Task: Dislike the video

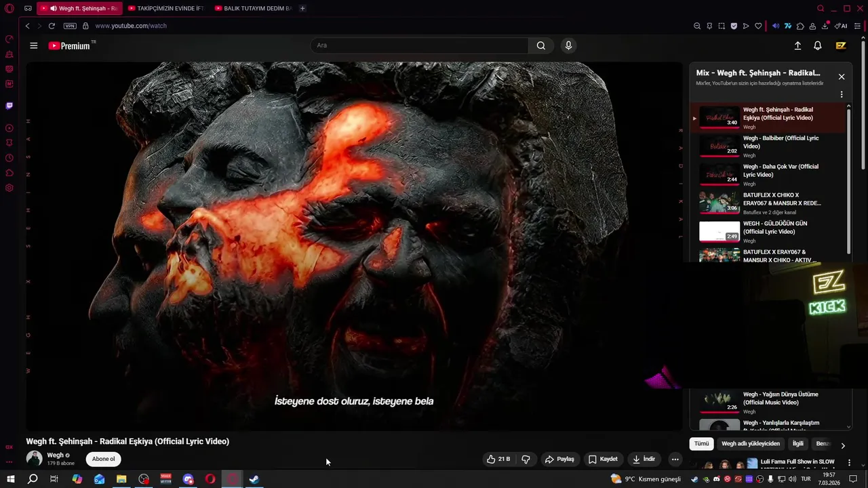Action: click(526, 459)
